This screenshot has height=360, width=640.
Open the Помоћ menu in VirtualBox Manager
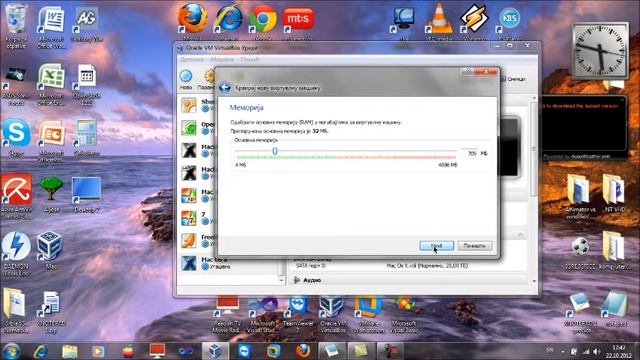[x=250, y=60]
